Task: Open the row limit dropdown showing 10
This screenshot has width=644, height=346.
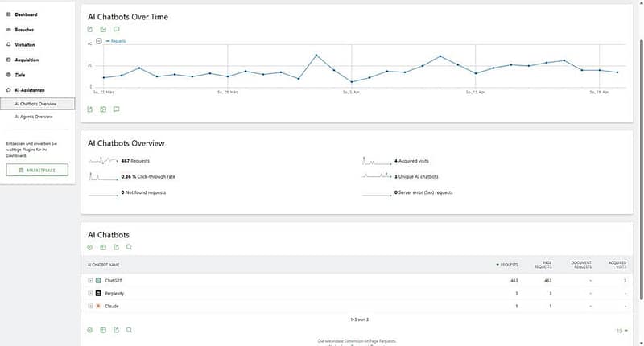Action: click(x=621, y=331)
